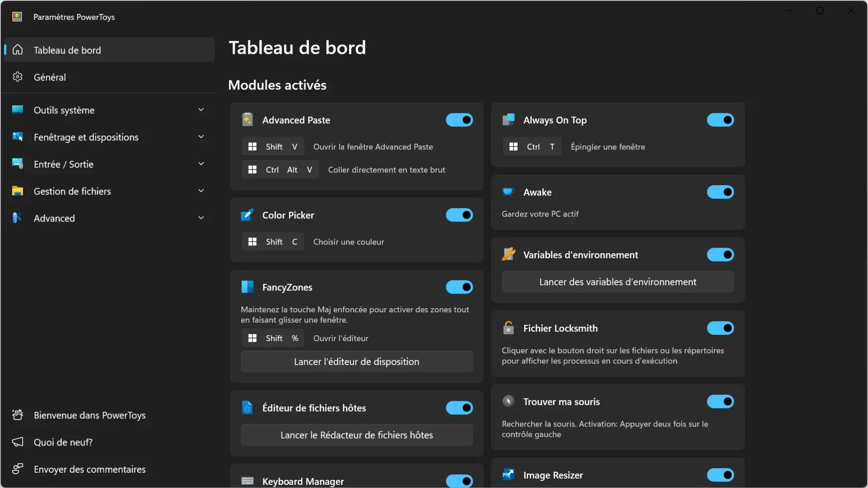Disable Éditeur de fichiers hôtes toggle

point(459,408)
